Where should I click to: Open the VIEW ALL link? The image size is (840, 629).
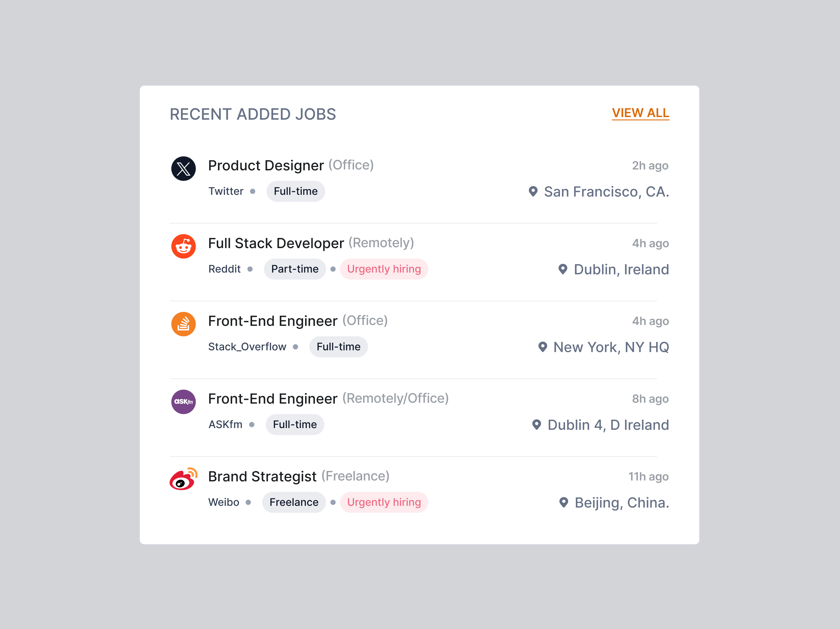[x=640, y=113]
